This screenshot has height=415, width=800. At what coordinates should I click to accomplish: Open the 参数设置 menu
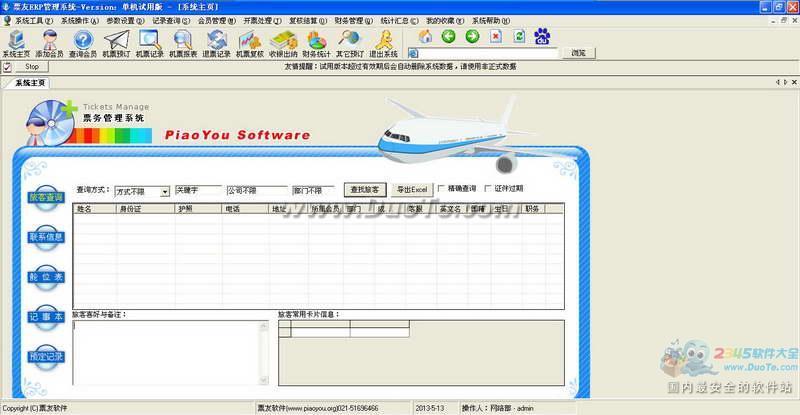pos(125,21)
